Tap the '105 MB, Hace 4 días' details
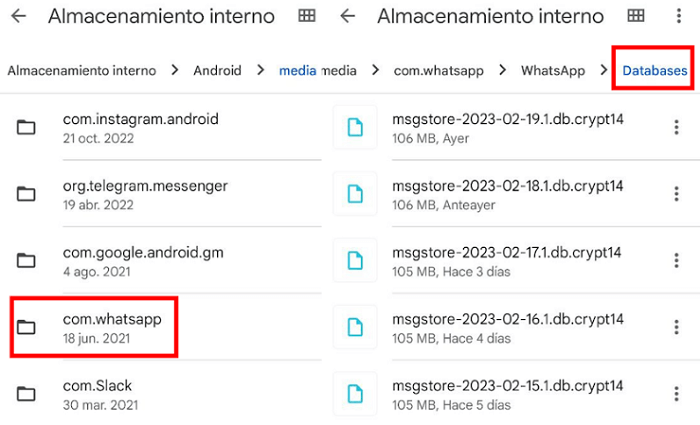Viewport: 700px width, 425px height. pyautogui.click(x=451, y=338)
